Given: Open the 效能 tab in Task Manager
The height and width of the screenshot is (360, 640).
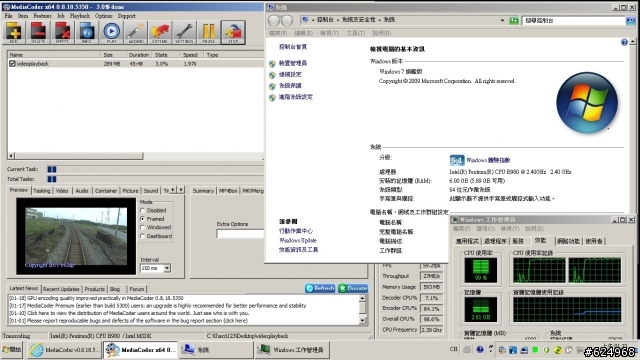Looking at the screenshot, I should click(540, 240).
